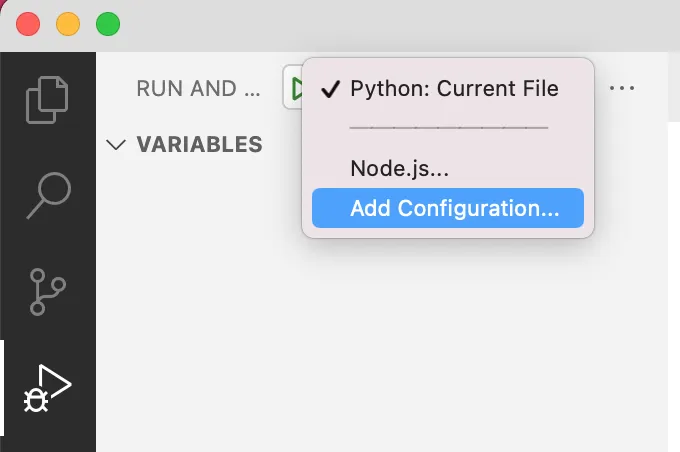Image resolution: width=680 pixels, height=452 pixels.
Task: Choose Python: Current File configuration
Action: 454,89
